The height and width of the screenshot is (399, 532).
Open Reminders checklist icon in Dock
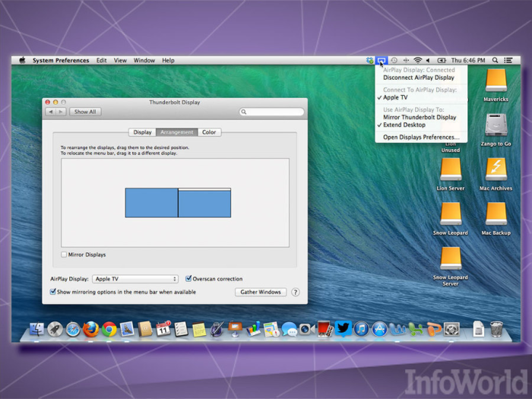point(181,329)
